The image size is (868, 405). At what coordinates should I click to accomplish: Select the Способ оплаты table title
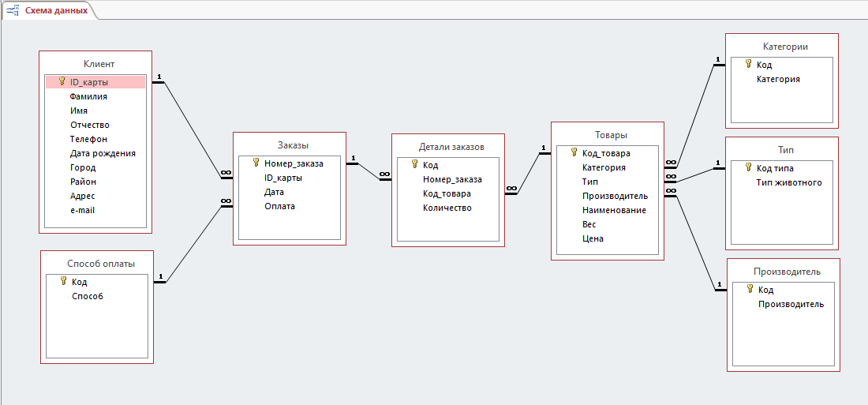(x=101, y=264)
